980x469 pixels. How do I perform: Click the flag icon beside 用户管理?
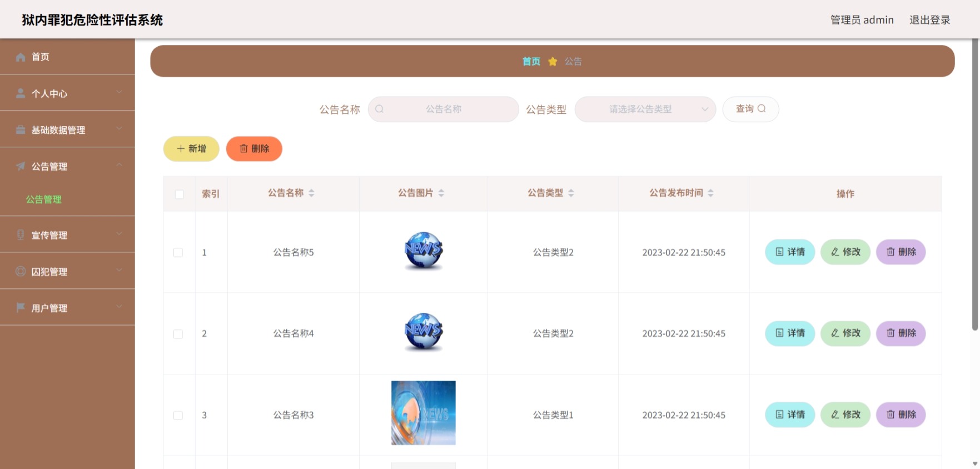tap(21, 308)
